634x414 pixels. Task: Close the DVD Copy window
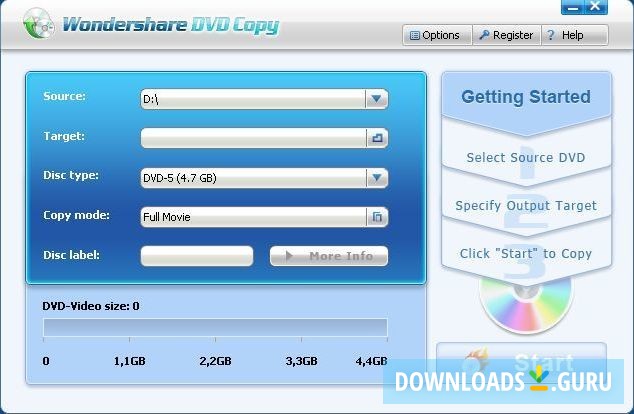(x=595, y=7)
